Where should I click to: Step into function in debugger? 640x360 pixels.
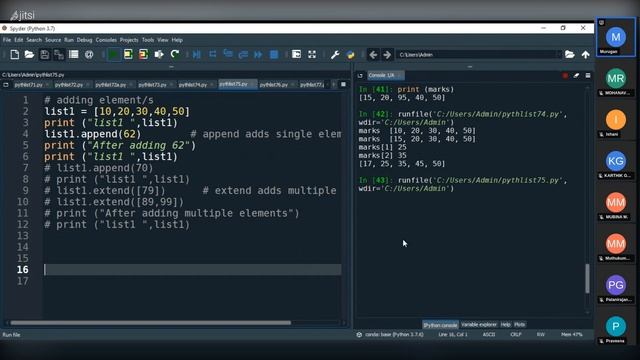(x=228, y=54)
